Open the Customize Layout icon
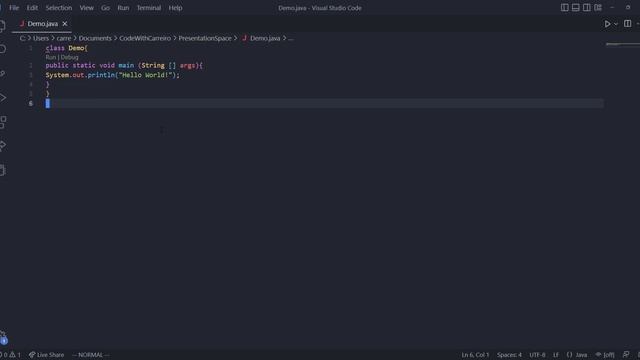The height and width of the screenshot is (360, 640). click(x=598, y=7)
